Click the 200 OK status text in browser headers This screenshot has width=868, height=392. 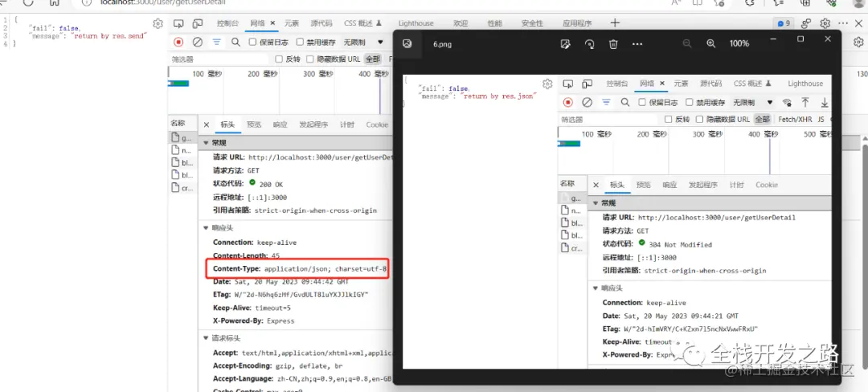(x=272, y=184)
